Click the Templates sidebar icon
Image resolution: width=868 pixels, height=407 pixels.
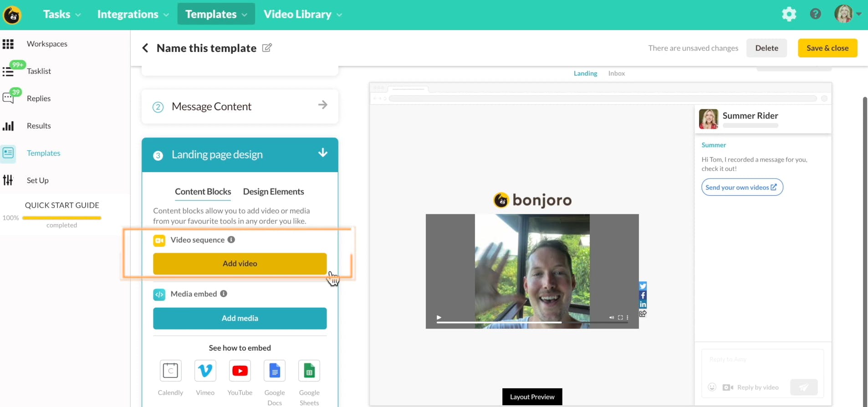(8, 153)
